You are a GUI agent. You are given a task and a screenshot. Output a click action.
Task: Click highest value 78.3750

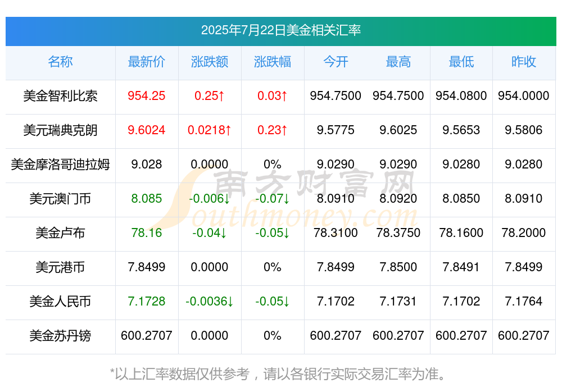pos(398,233)
